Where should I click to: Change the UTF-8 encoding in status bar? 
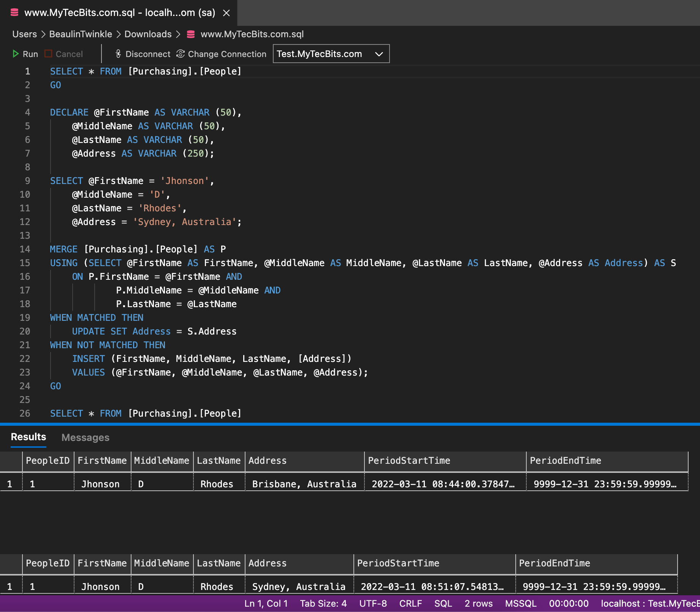point(373,604)
